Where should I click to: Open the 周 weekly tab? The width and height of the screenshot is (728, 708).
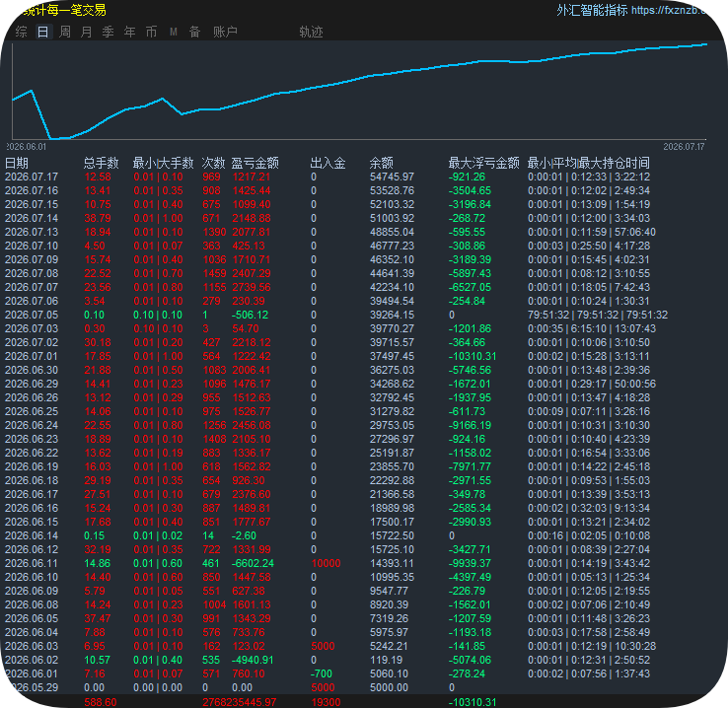(x=65, y=32)
